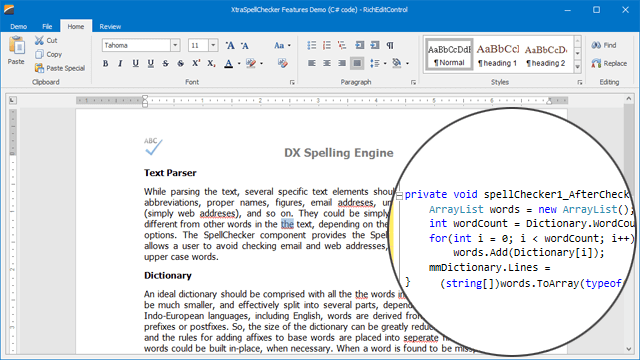
Task: Click the Cut scissors icon
Action: pyautogui.click(x=39, y=40)
